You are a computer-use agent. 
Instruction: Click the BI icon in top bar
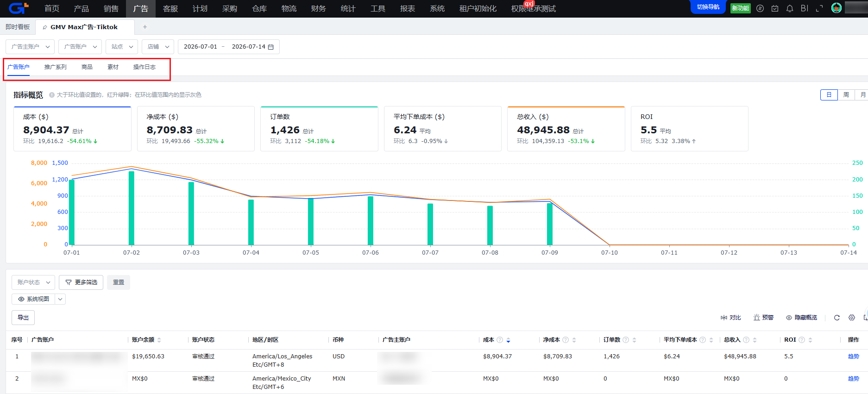[x=805, y=8]
